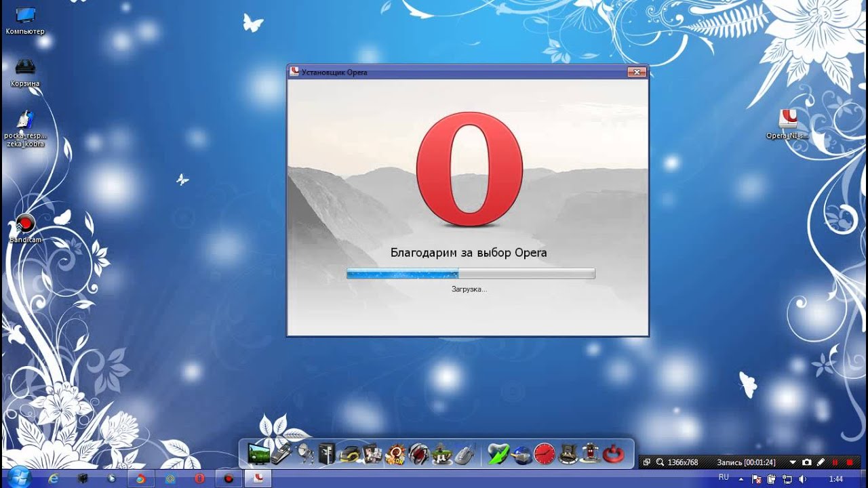868x488 pixels.
Task: Click the Bandicam pencil drawing icon
Action: click(x=821, y=462)
